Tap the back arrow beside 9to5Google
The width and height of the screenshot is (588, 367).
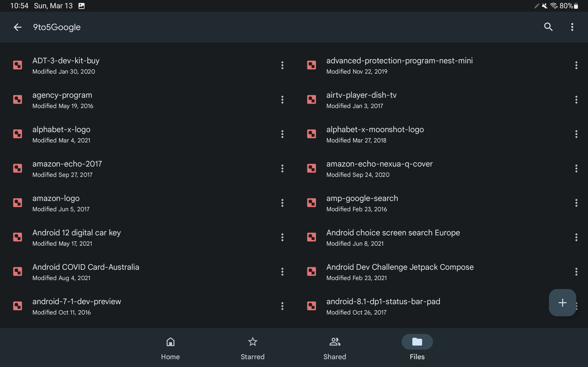(17, 27)
